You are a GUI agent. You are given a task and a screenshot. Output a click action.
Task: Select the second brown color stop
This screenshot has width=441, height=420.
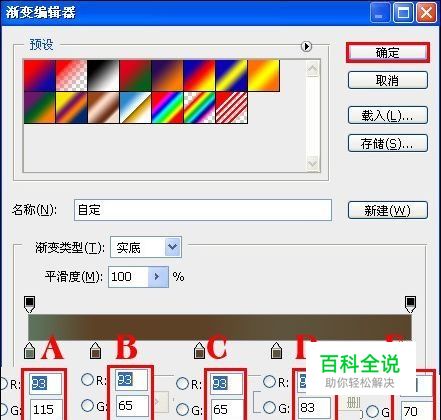click(96, 350)
